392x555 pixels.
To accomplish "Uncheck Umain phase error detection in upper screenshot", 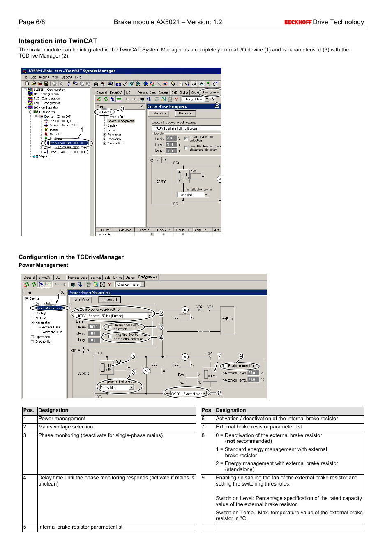I will tap(186, 138).
